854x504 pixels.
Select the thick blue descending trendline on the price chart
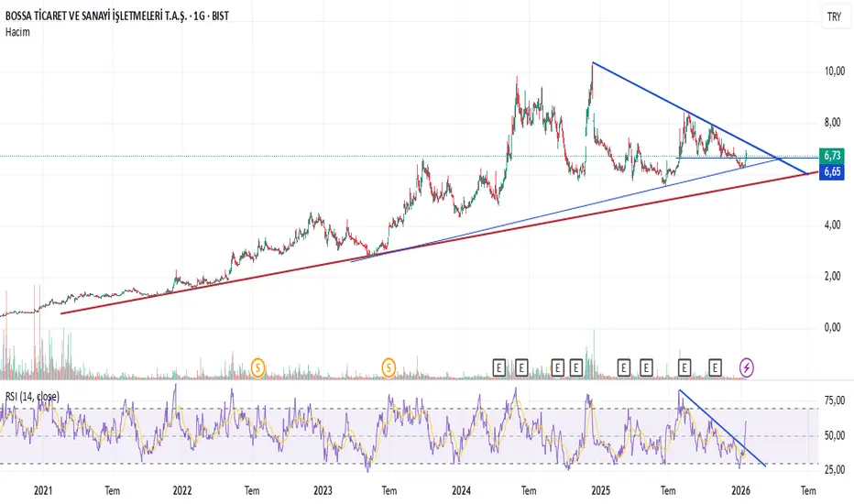point(700,119)
